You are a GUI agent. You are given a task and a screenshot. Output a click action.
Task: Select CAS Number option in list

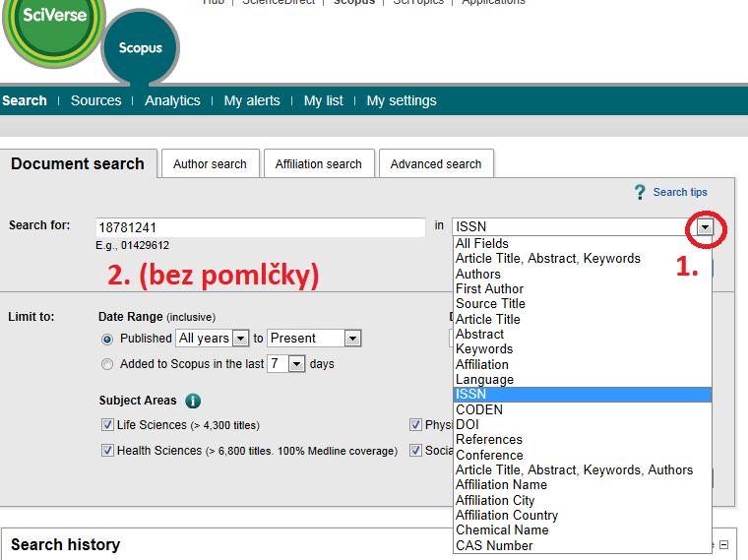pyautogui.click(x=582, y=545)
